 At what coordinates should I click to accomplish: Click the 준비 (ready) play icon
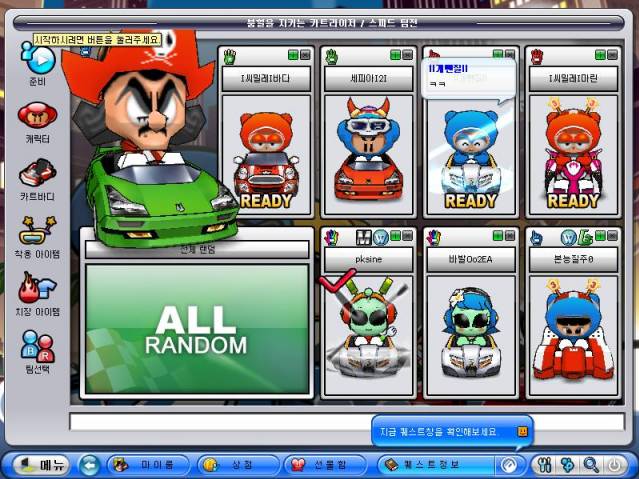(38, 60)
